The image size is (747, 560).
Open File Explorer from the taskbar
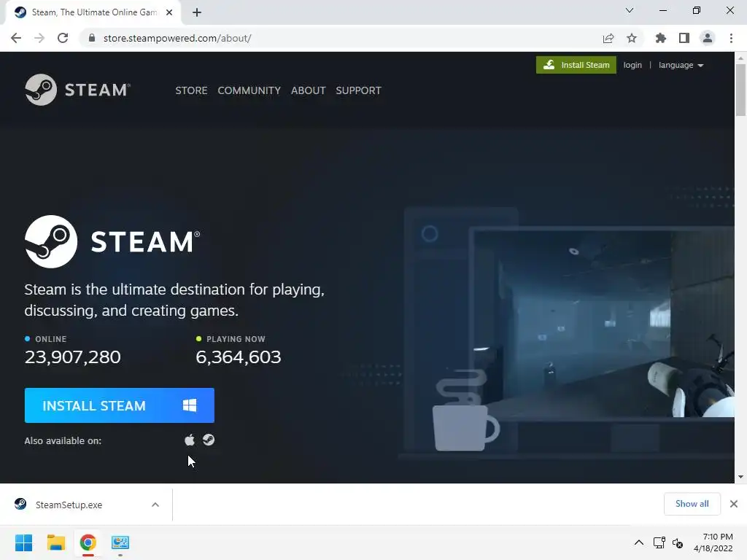pos(55,542)
